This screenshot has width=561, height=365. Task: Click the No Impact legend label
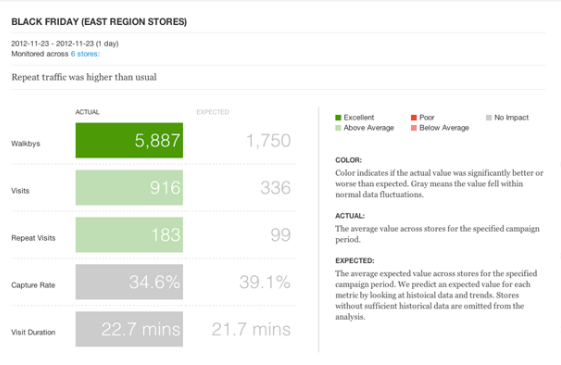point(511,118)
